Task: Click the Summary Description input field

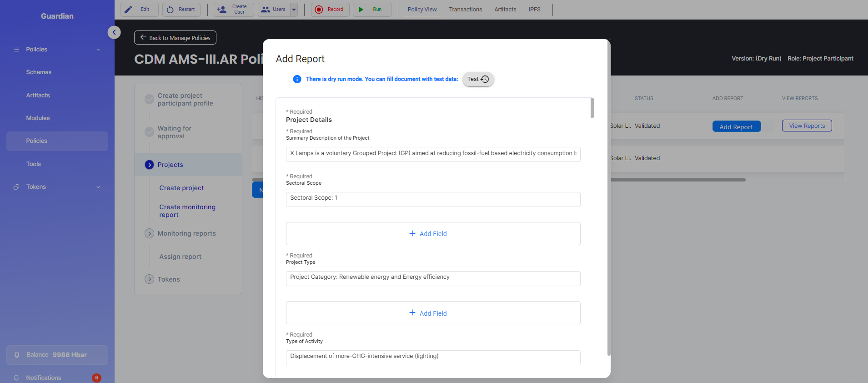Action: [433, 154]
